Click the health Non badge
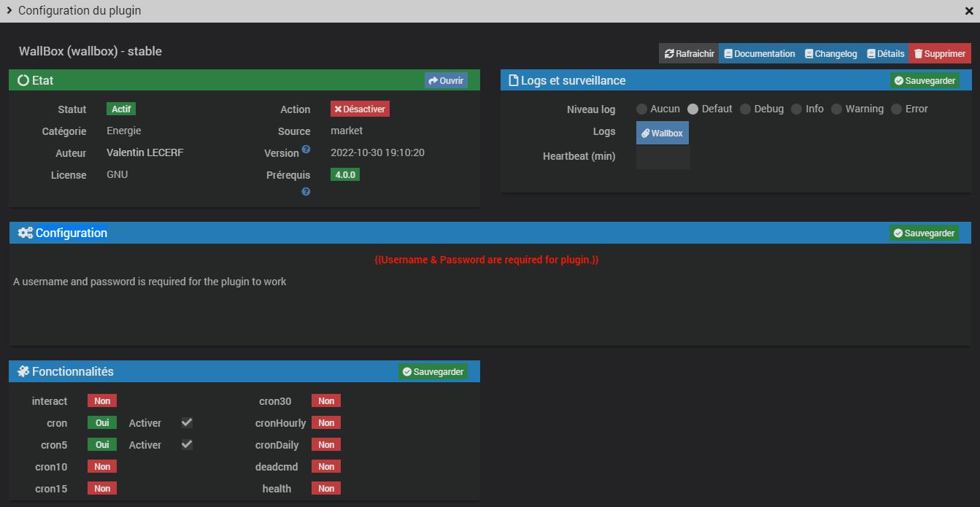This screenshot has height=507, width=980. (x=326, y=488)
